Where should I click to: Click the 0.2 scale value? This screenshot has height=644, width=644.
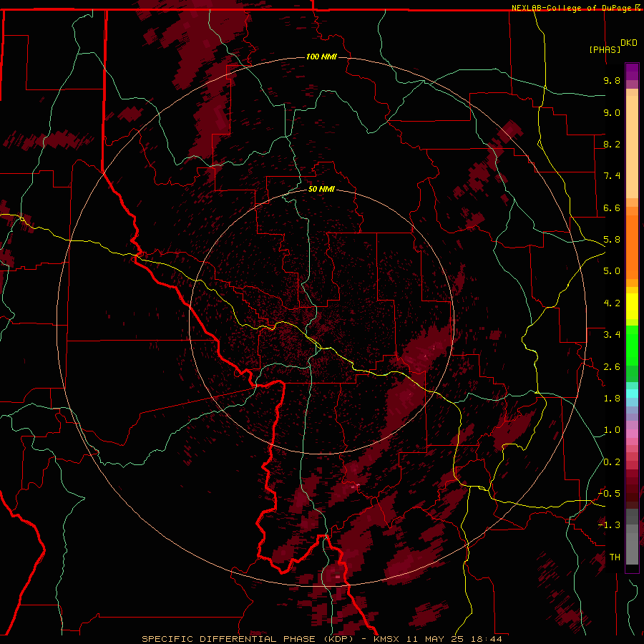(612, 462)
